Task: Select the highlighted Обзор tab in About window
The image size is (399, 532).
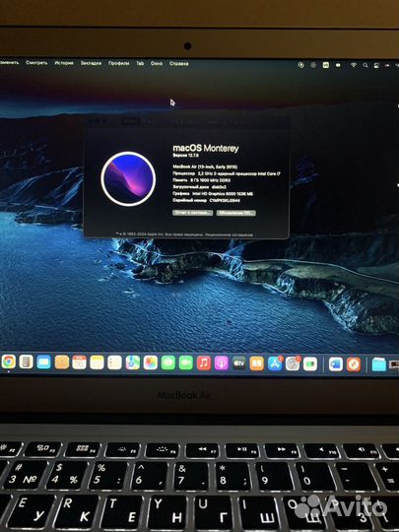Action: click(131, 121)
